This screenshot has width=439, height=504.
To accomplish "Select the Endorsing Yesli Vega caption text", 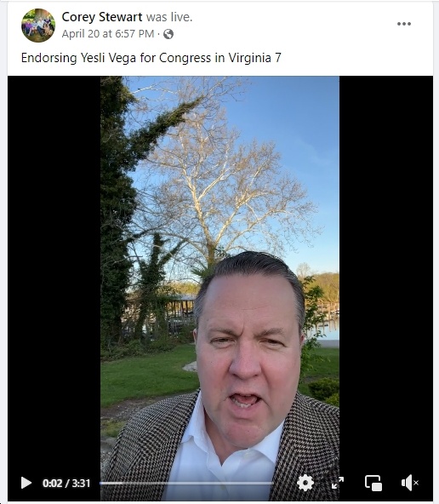I will tap(151, 58).
